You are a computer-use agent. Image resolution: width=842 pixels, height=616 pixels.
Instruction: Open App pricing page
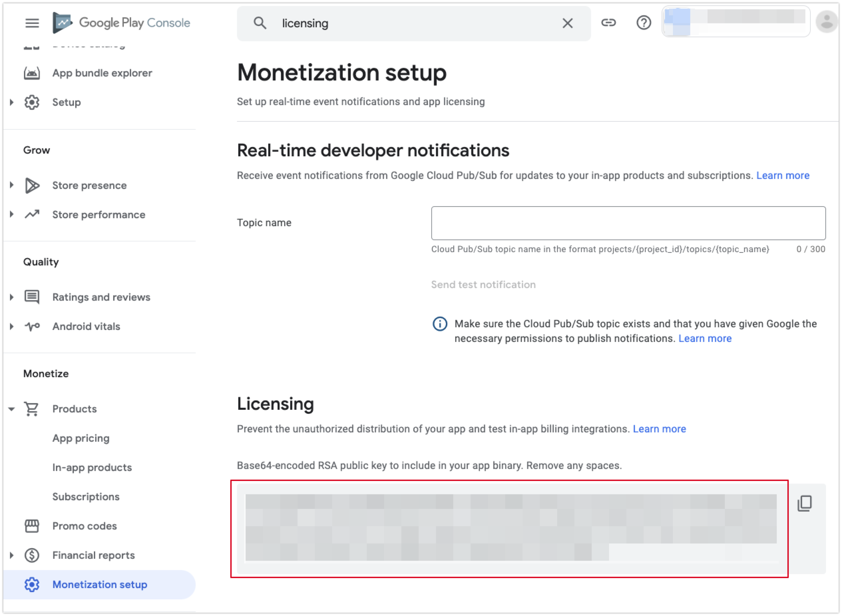pyautogui.click(x=81, y=438)
